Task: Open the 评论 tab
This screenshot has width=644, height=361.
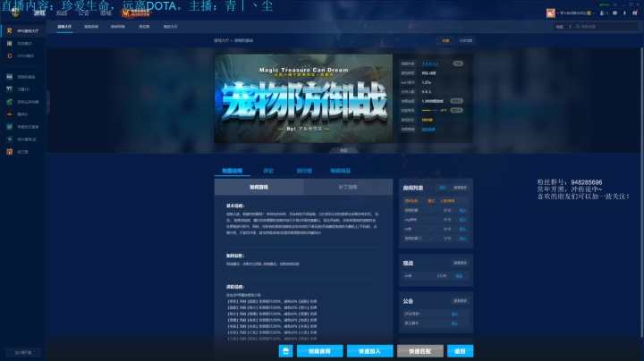Action: [x=268, y=171]
